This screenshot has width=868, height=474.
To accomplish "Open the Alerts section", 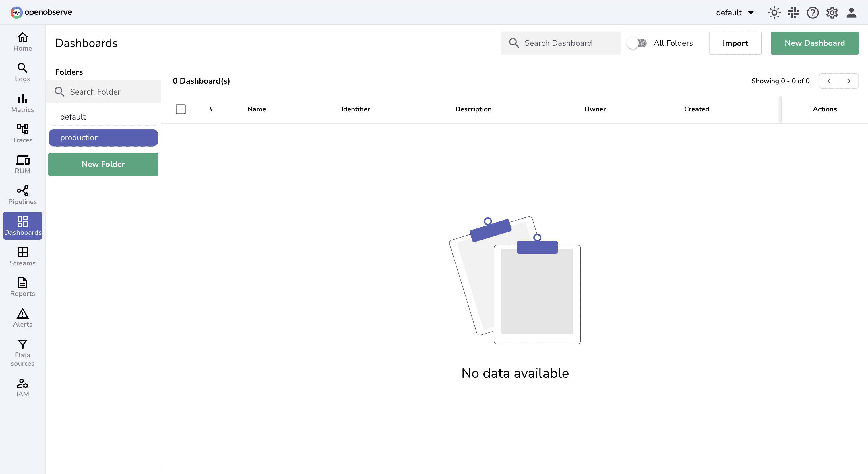I will [x=22, y=317].
